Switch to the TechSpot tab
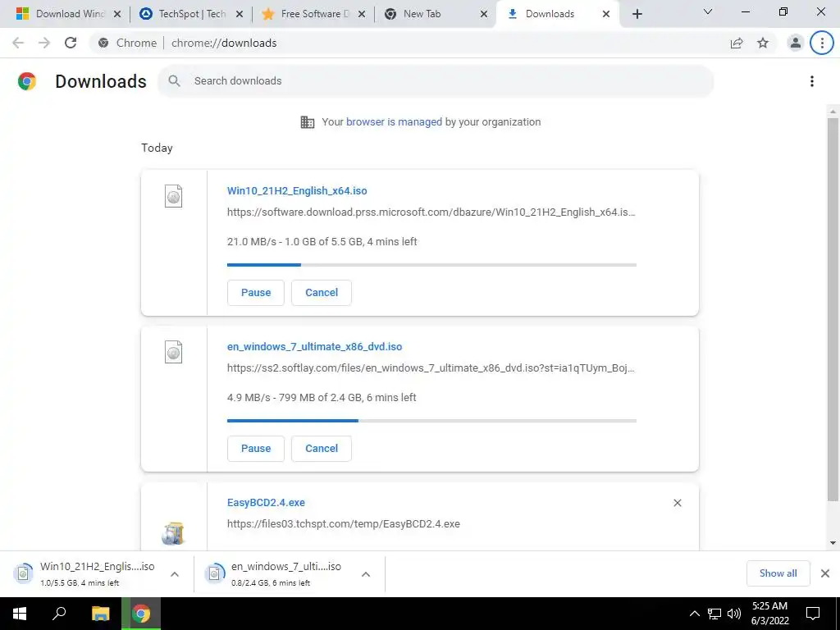This screenshot has height=630, width=840. coord(190,14)
